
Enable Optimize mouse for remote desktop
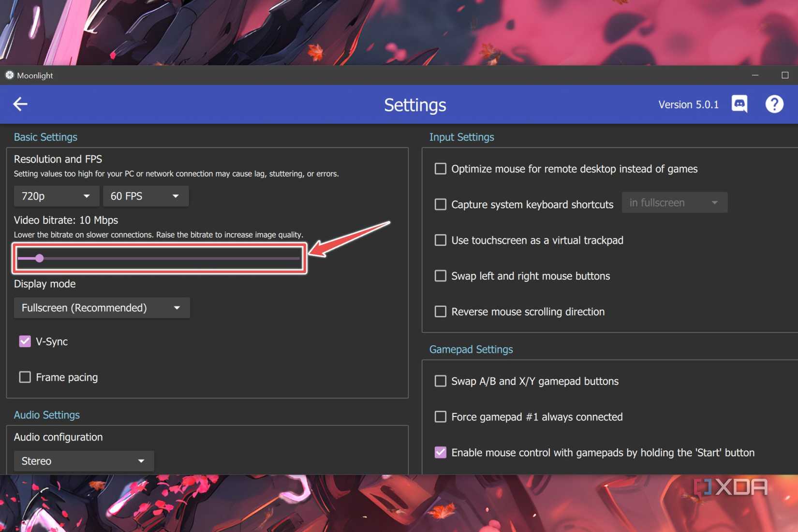pyautogui.click(x=440, y=168)
